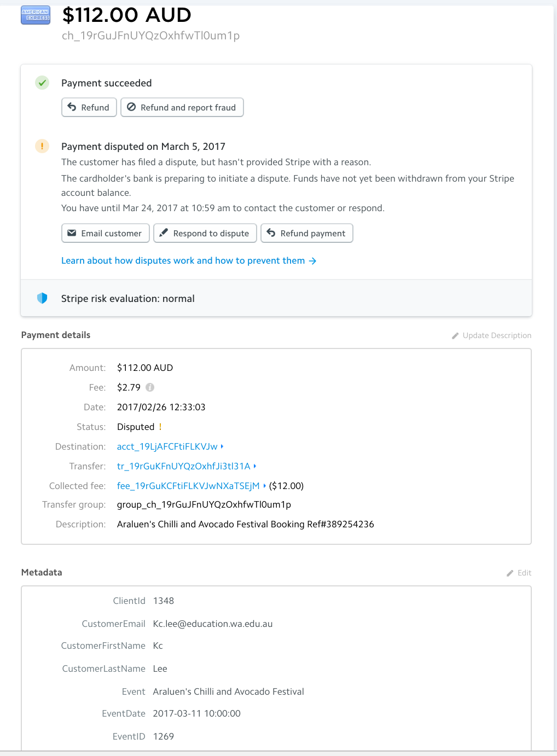
Task: Select the charge ID text under amount
Action: [150, 36]
